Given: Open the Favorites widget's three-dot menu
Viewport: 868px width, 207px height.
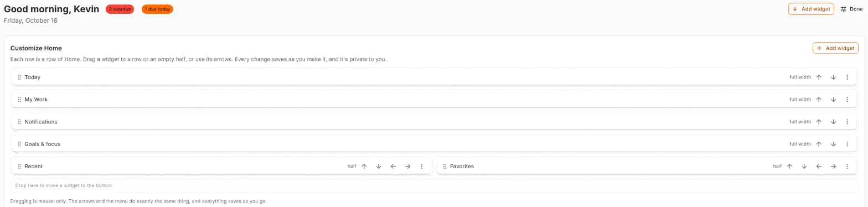Looking at the screenshot, I should tap(847, 166).
